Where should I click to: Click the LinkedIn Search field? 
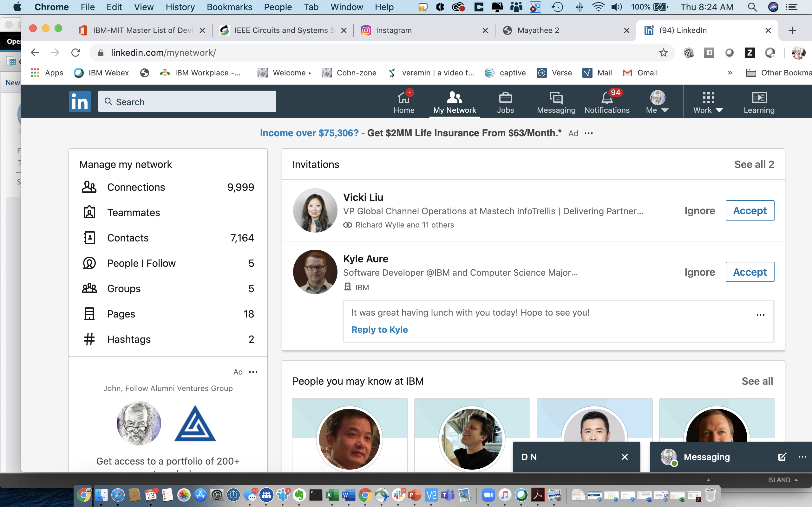click(x=187, y=102)
